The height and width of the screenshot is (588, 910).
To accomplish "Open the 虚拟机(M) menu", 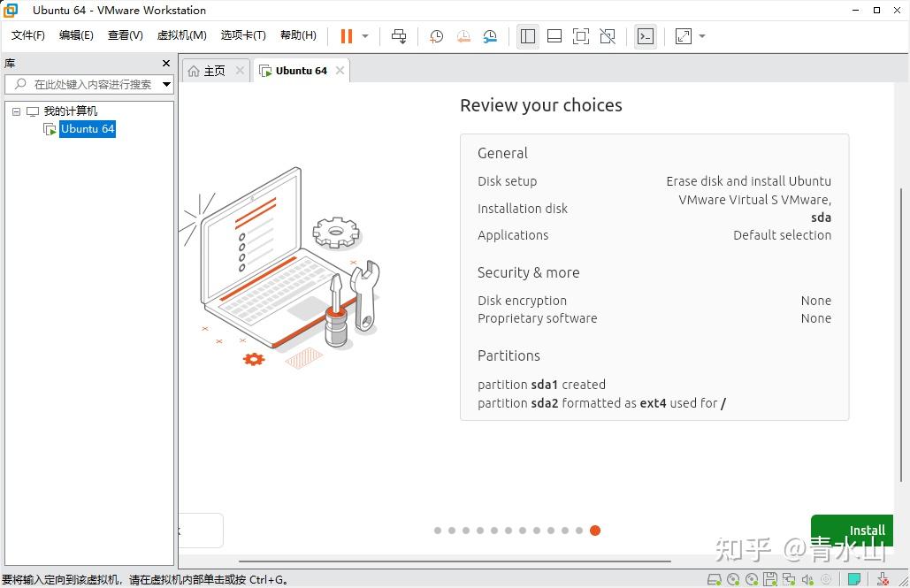I will (x=181, y=35).
